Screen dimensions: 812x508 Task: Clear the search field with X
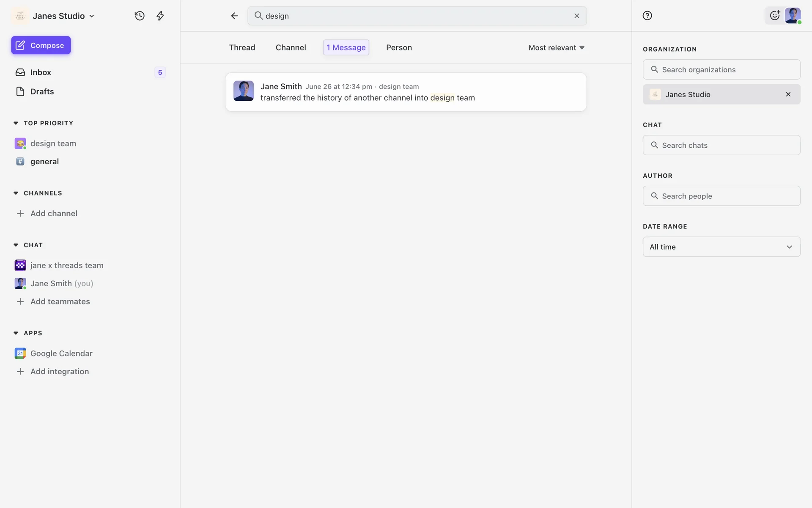click(x=576, y=16)
